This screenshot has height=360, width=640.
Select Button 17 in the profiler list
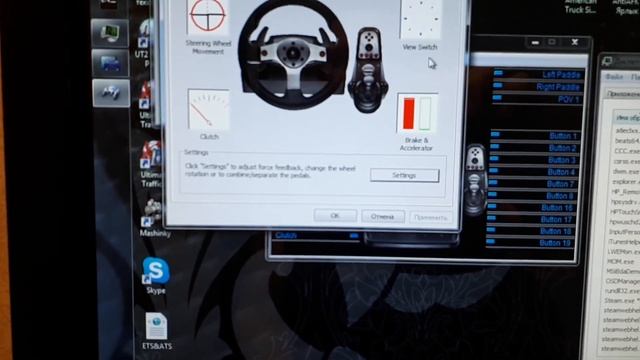(x=531, y=219)
